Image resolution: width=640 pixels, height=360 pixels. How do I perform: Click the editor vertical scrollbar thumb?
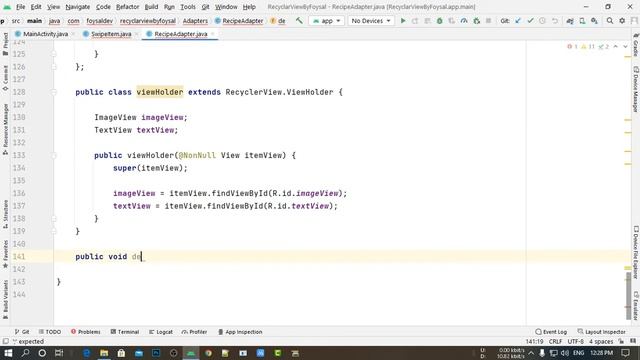[x=628, y=296]
